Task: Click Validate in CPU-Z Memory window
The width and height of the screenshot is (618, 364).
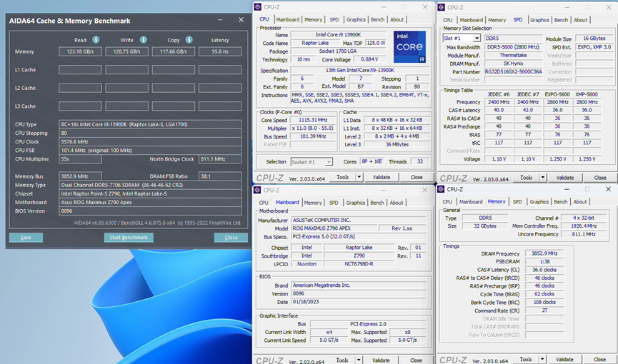Action: (564, 359)
